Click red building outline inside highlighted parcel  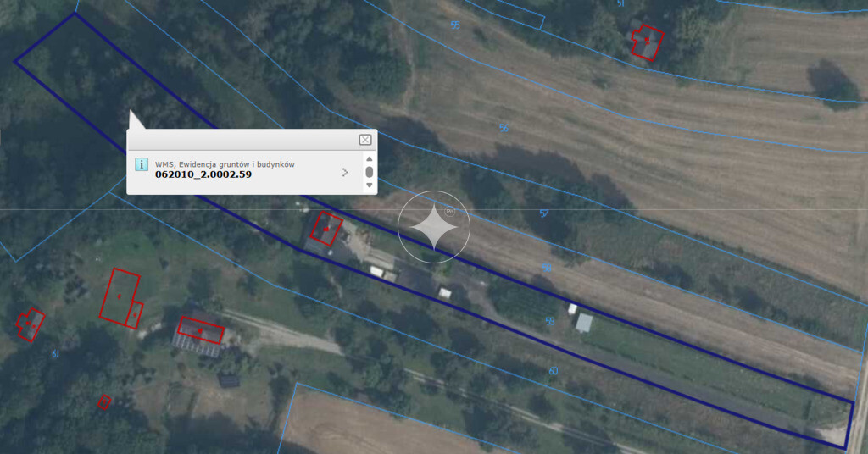click(326, 229)
